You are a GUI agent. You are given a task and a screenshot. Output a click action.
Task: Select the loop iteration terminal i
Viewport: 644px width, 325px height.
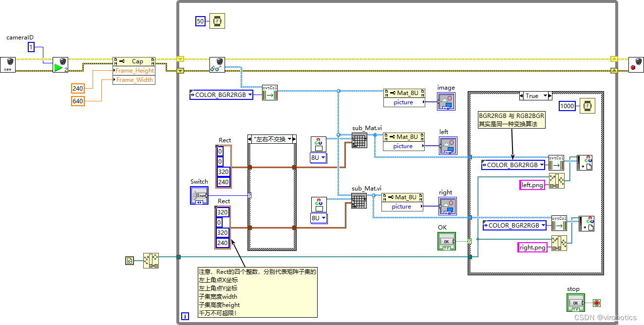tap(185, 316)
